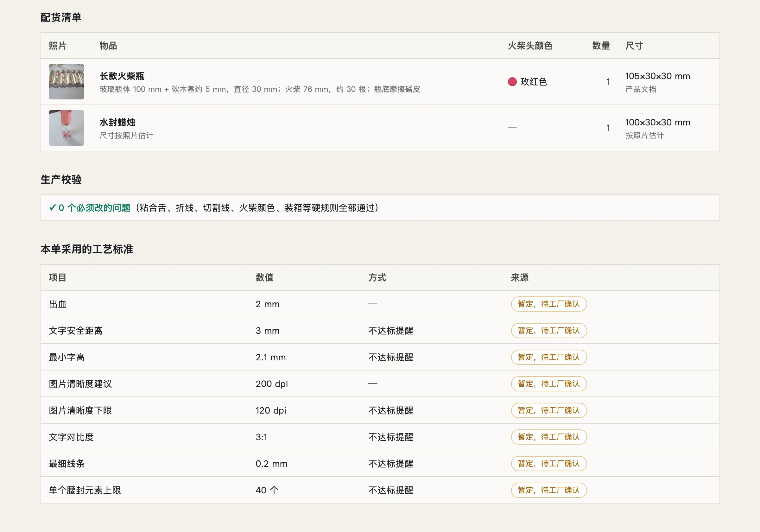
Task: Click the 项目 column header
Action: click(58, 277)
